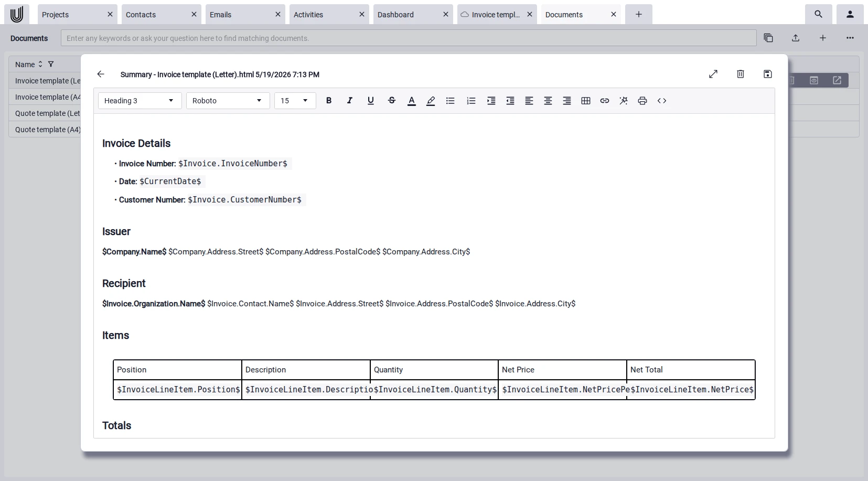Click the $CurrentDate$ placeholder
The height and width of the screenshot is (481, 868).
coord(170,181)
